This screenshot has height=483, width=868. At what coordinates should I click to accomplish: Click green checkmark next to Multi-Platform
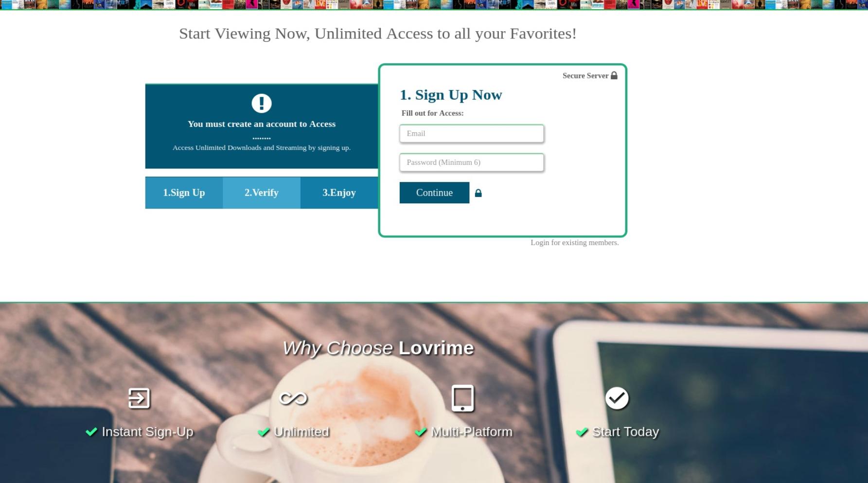tap(421, 431)
